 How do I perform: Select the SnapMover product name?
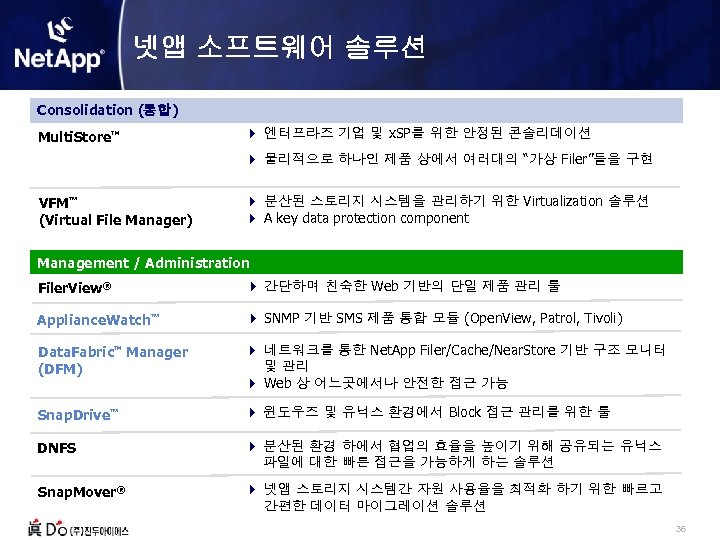pyautogui.click(x=81, y=492)
